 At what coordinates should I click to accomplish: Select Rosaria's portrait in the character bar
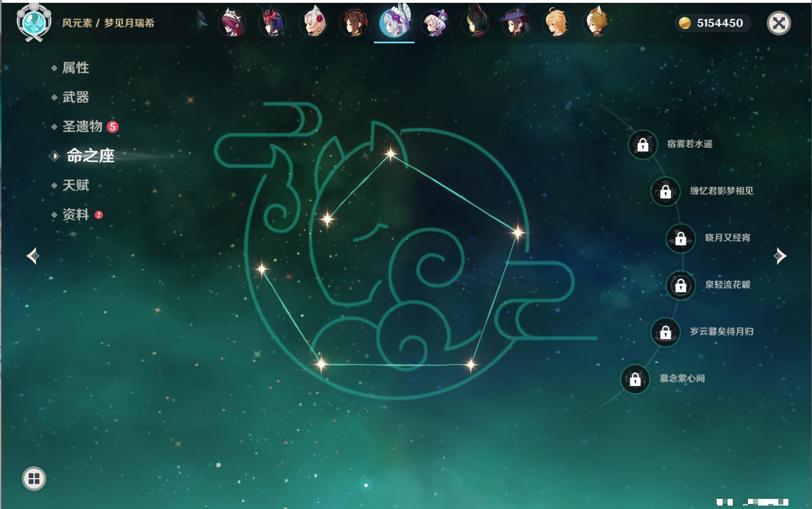tap(232, 23)
